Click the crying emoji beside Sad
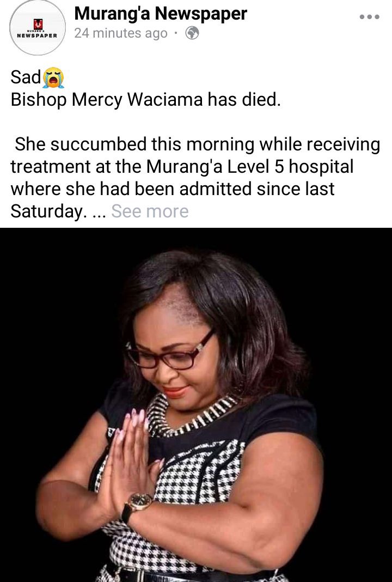 coord(53,77)
